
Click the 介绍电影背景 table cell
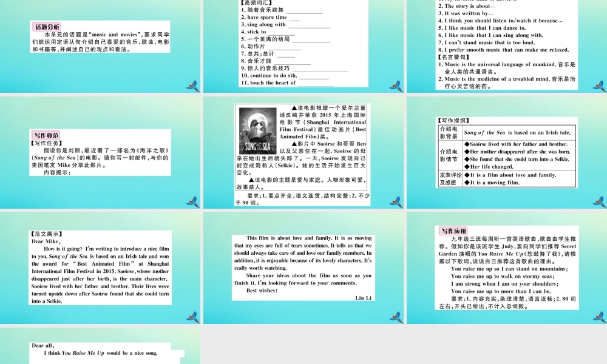449,133
